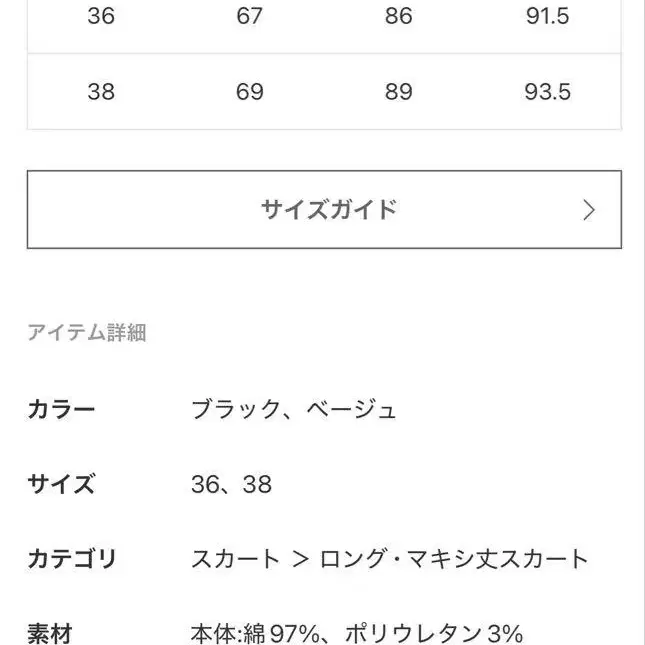
Task: Click the 93.5 measurement cell
Action: (x=547, y=92)
